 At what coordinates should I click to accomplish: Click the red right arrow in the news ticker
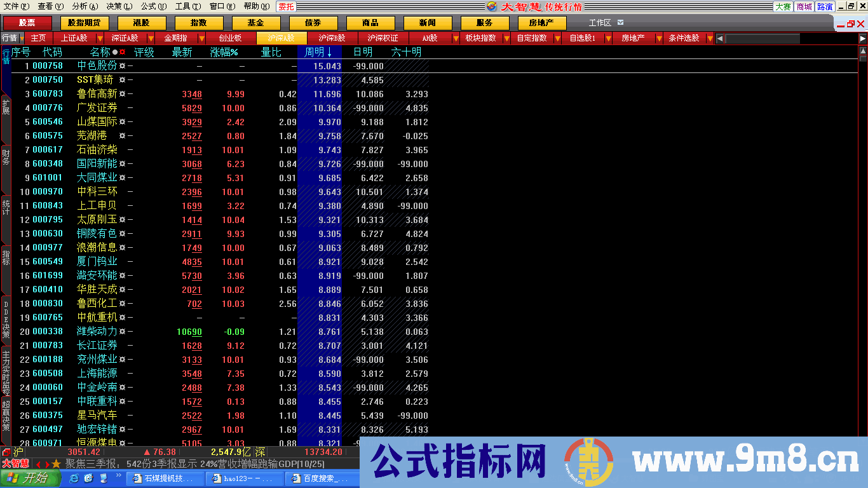click(46, 464)
